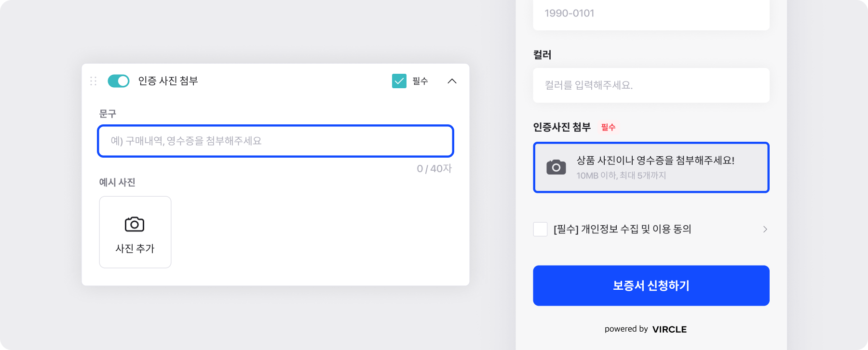
Task: Select the 인증 사진 첨부 card title
Action: pyautogui.click(x=168, y=81)
